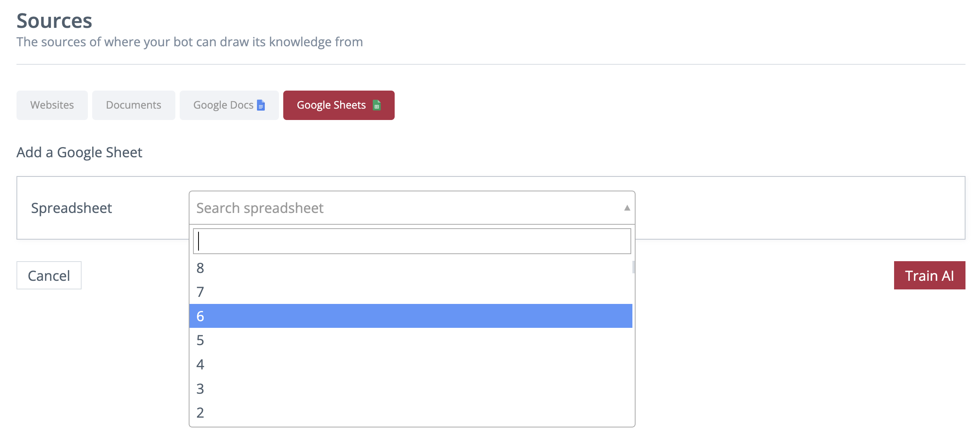Click the Train AI button
This screenshot has height=440, width=980.
(929, 275)
